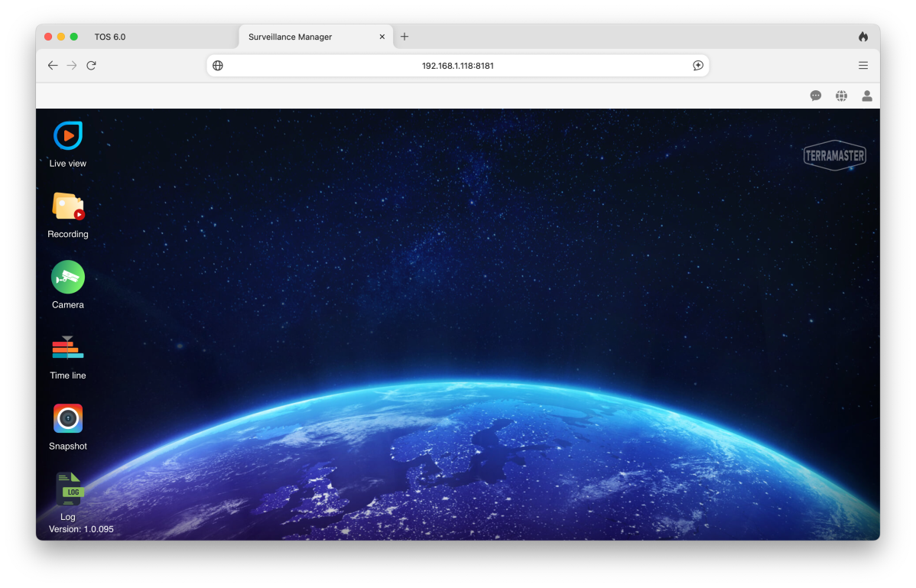Click the flame icon in the title bar
Viewport: 916px width, 588px height.
click(x=863, y=37)
